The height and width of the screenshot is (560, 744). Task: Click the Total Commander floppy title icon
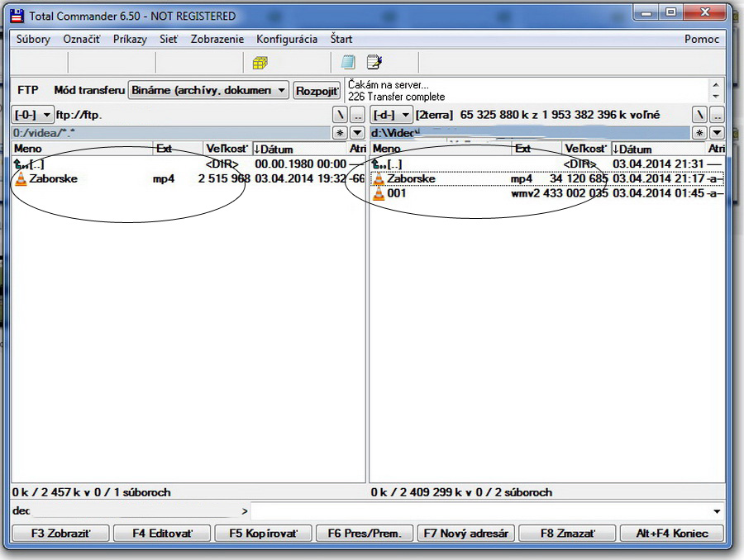click(x=17, y=17)
